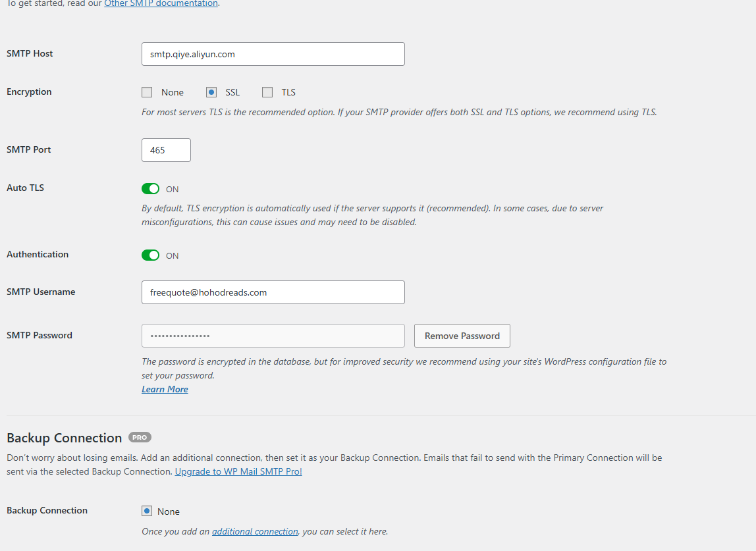
Task: Select None for Encryption
Action: pyautogui.click(x=147, y=92)
